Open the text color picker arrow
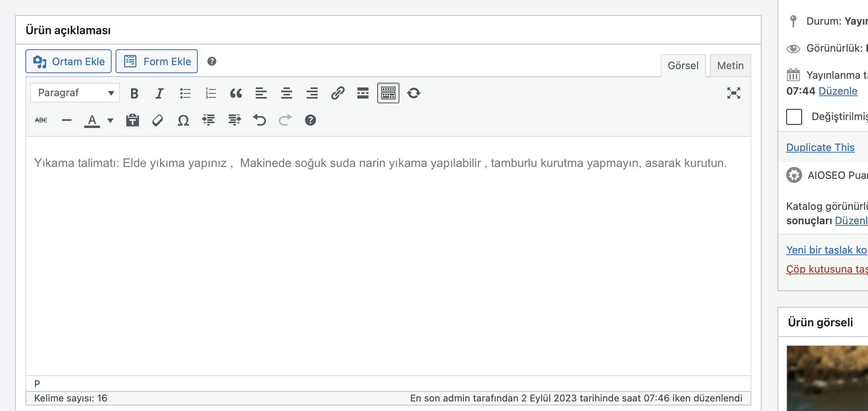868x411 pixels. [x=110, y=120]
